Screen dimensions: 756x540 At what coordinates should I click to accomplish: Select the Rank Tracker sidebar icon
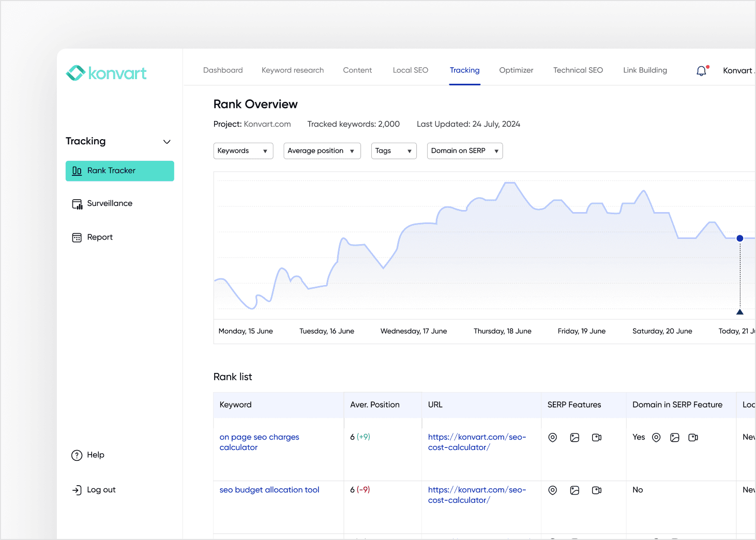[x=77, y=171]
